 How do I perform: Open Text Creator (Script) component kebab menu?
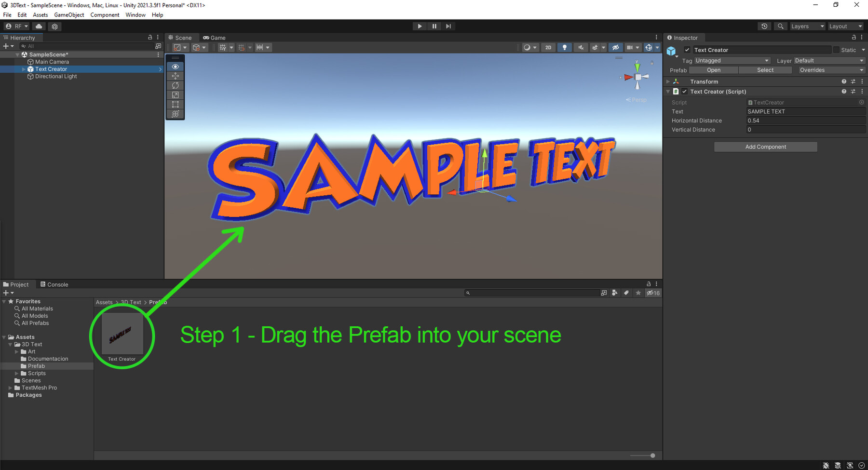[862, 91]
